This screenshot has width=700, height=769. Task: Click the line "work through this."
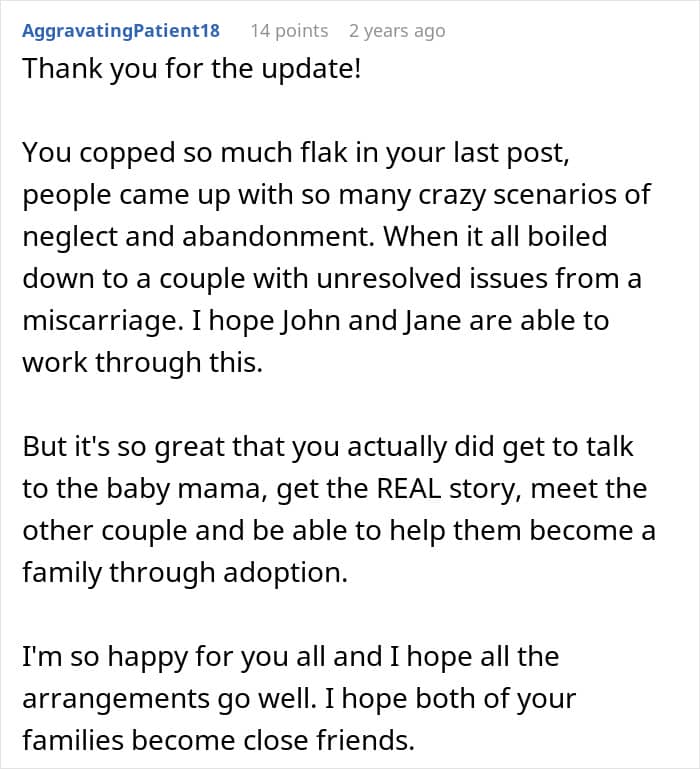(x=142, y=363)
